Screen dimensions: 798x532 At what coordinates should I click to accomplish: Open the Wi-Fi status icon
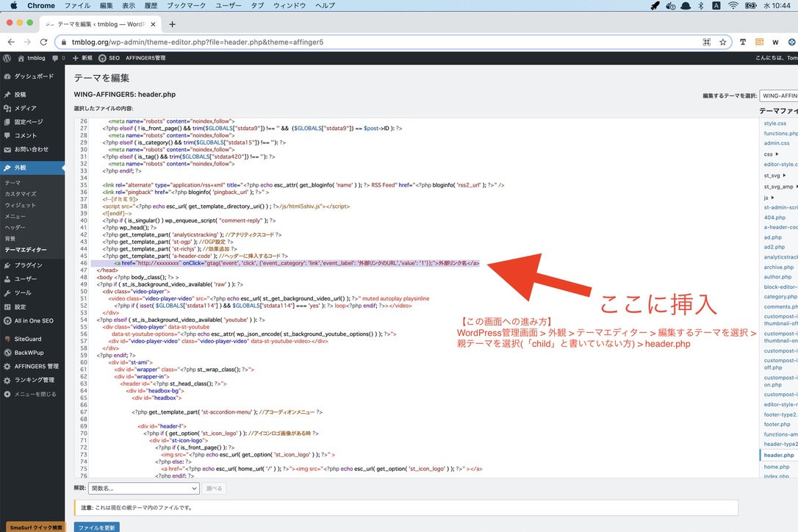pyautogui.click(x=733, y=6)
